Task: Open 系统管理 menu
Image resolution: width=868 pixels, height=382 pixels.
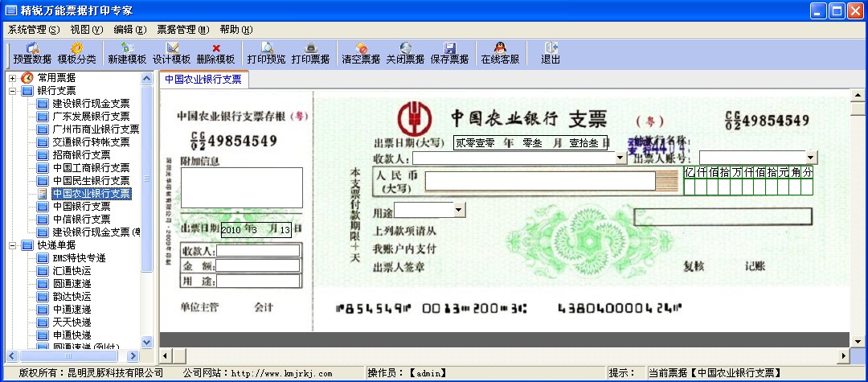Action: (33, 29)
